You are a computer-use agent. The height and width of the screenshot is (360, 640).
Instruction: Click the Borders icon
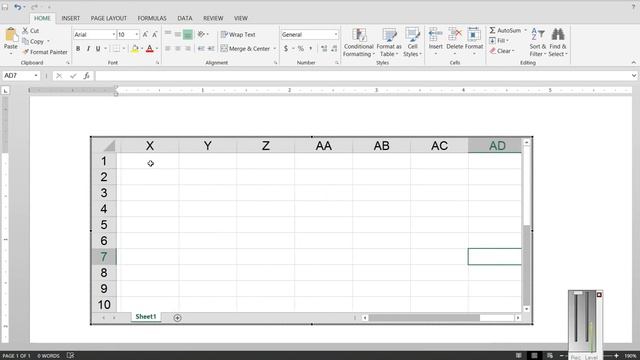116,49
